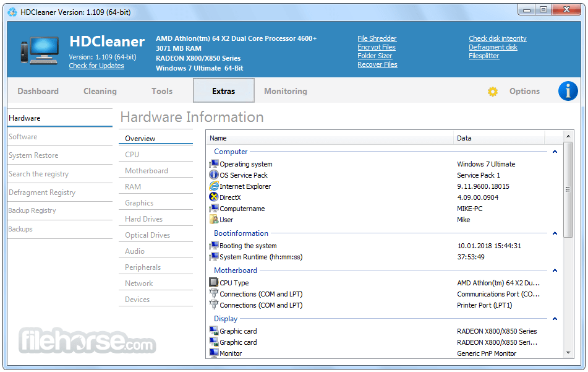The image size is (588, 372).
Task: Select the CPU subcategory
Action: (x=156, y=154)
